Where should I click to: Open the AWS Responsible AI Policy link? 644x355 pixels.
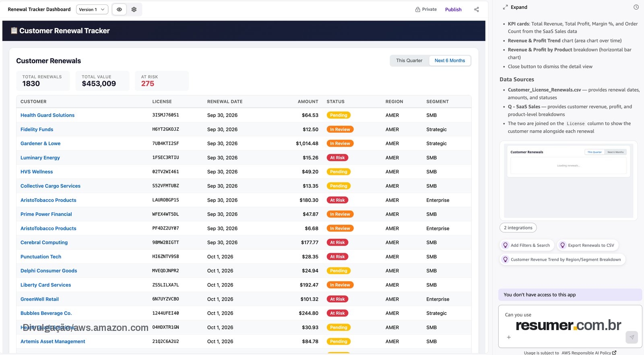[x=589, y=353]
